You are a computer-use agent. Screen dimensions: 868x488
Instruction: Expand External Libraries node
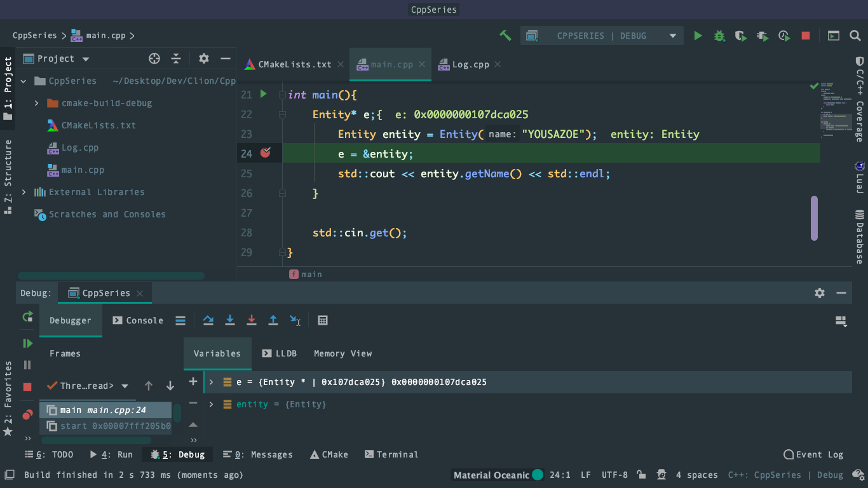[x=24, y=192]
